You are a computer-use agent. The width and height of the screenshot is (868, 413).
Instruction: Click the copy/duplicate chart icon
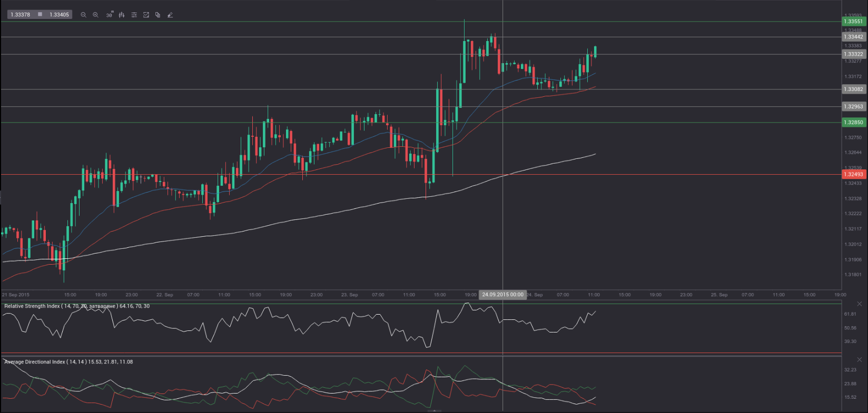(x=158, y=15)
